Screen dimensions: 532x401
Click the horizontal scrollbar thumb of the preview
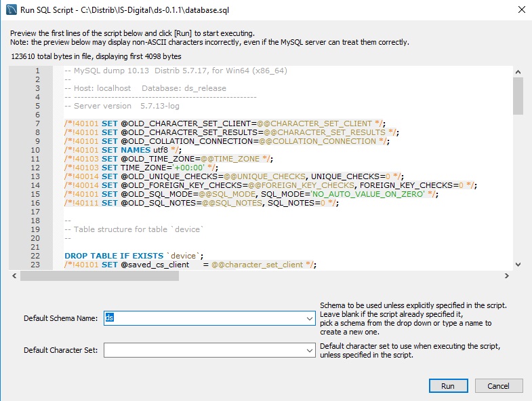tap(100, 275)
